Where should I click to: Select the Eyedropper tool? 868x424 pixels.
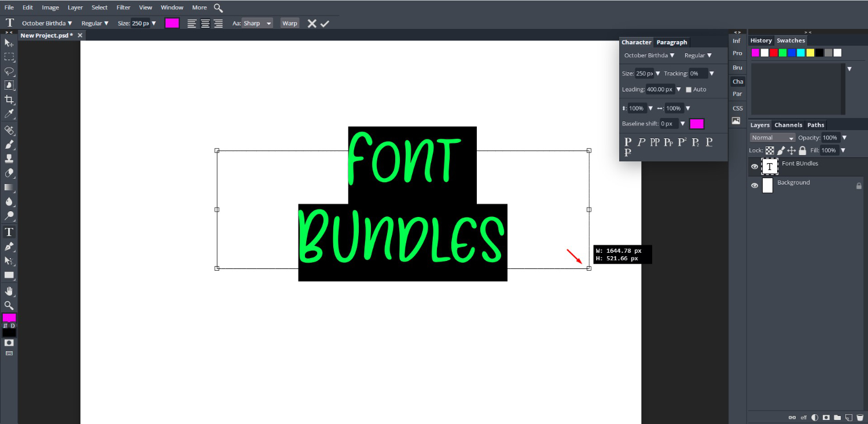[9, 114]
